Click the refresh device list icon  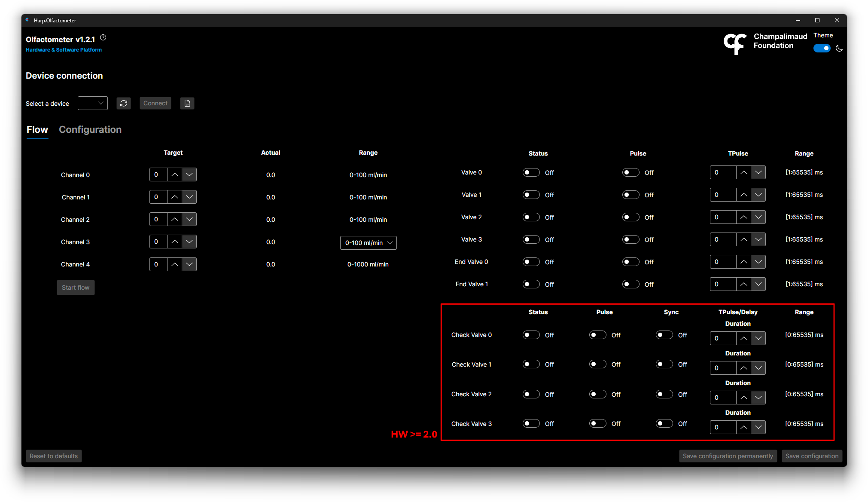(124, 103)
